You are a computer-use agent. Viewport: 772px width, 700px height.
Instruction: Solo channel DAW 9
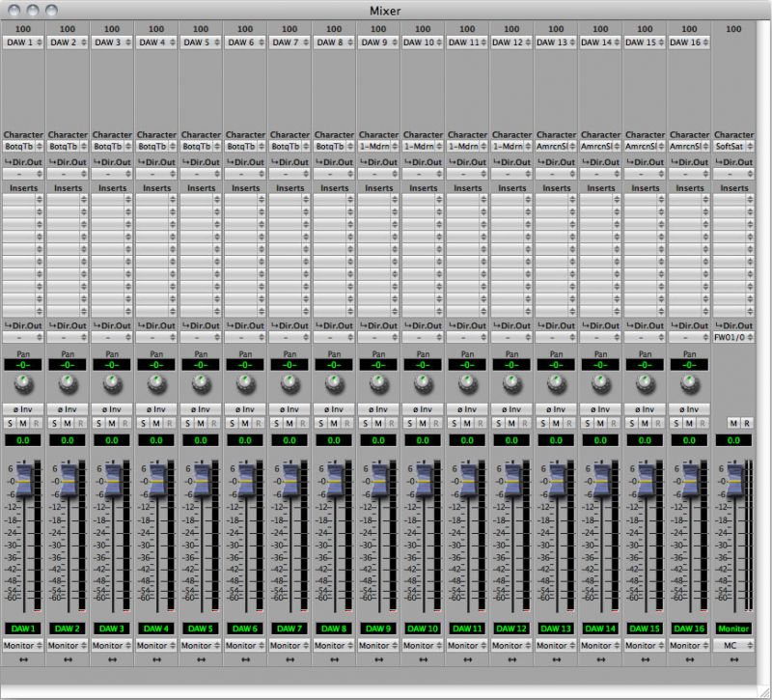pyautogui.click(x=366, y=423)
